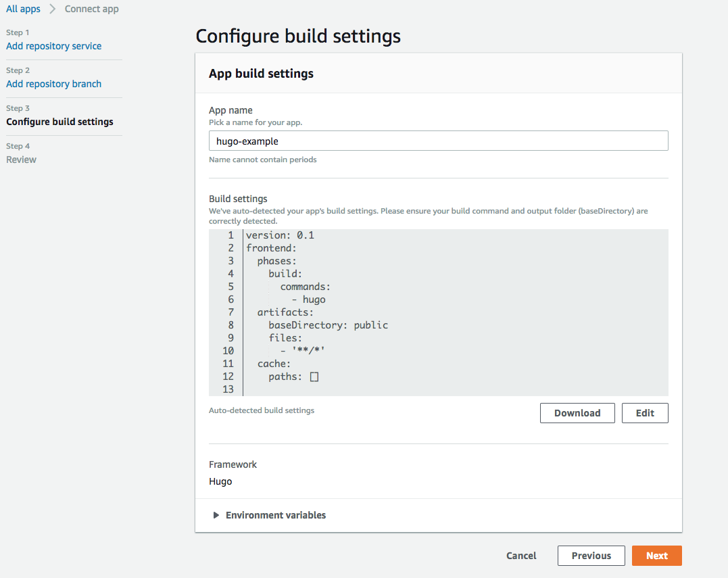This screenshot has height=578, width=728.
Task: Expand the Environment variables triangle
Action: click(x=216, y=515)
